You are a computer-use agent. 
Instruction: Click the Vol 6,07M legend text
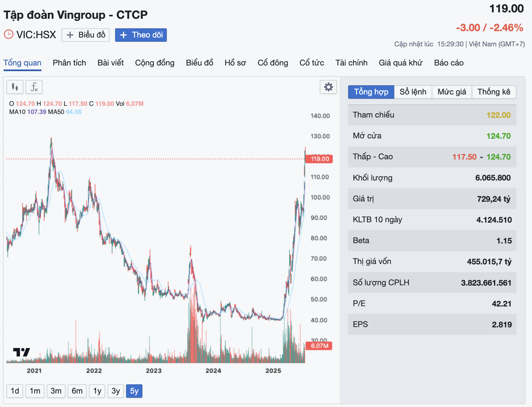pyautogui.click(x=130, y=104)
